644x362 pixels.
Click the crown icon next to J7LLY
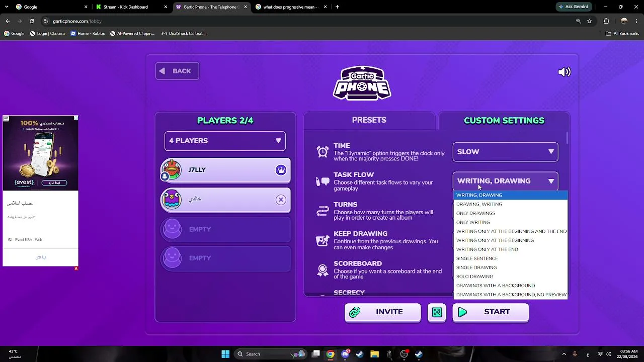281,170
